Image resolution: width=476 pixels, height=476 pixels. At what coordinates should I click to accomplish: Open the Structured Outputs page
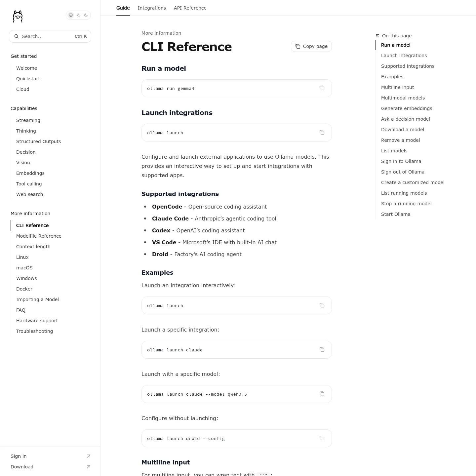click(x=38, y=141)
